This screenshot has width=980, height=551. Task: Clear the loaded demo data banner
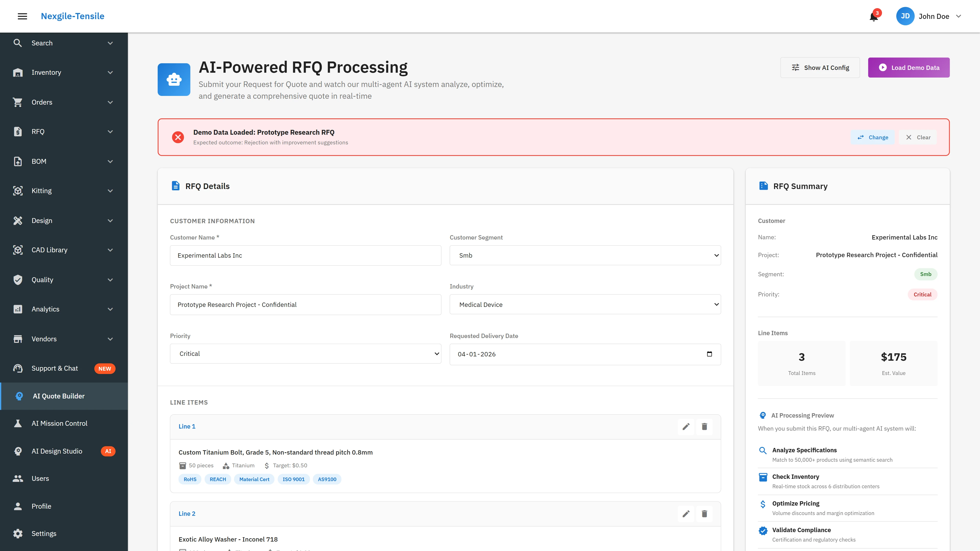(x=917, y=137)
